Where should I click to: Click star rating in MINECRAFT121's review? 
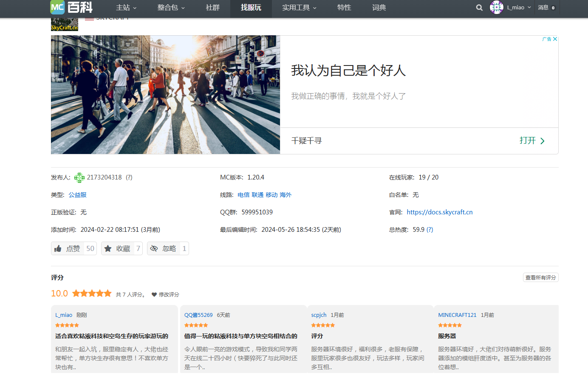[x=450, y=325]
